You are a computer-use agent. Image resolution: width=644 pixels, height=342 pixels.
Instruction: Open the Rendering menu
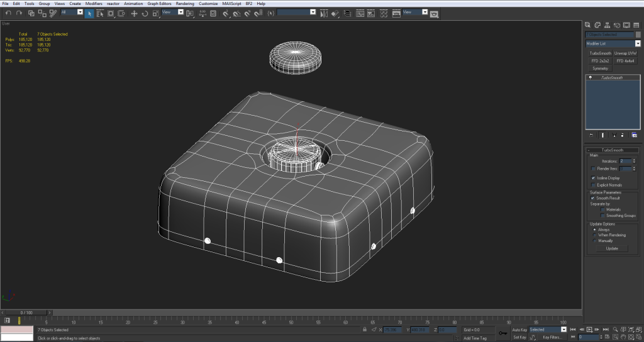[185, 4]
